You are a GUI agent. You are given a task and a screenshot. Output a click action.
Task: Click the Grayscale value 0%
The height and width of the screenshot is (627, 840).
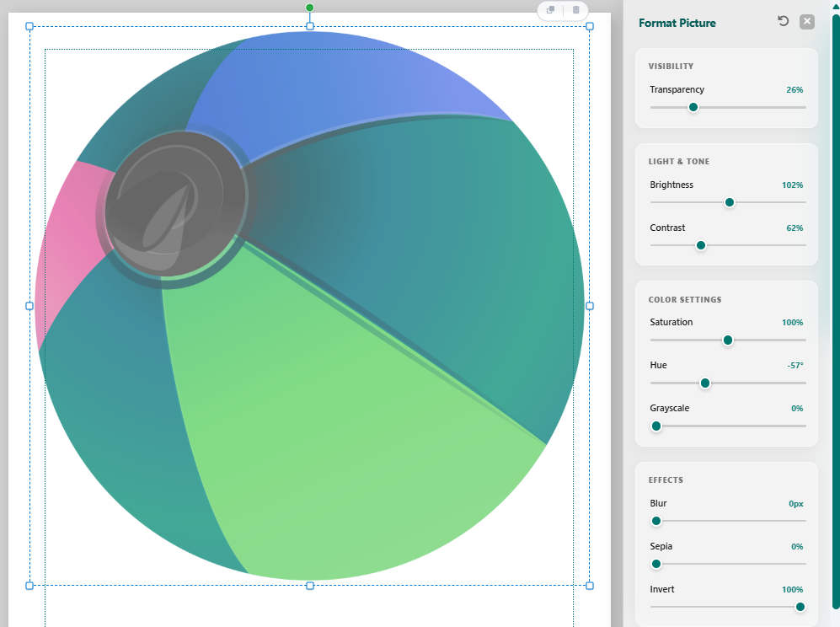pyautogui.click(x=797, y=409)
